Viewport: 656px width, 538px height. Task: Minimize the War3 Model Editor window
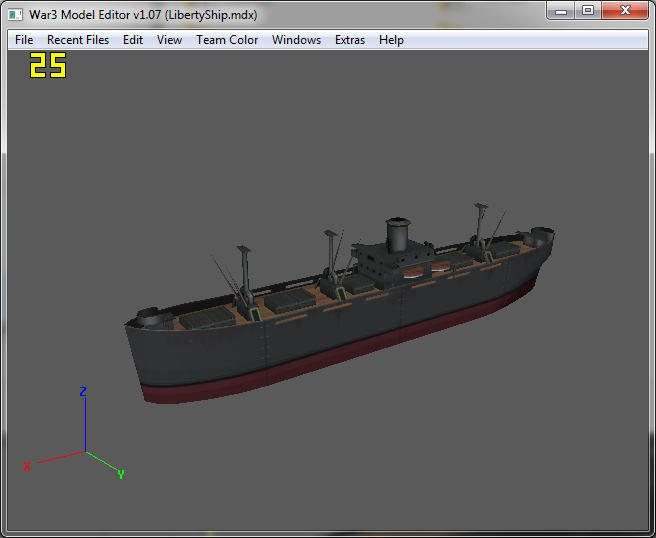point(561,11)
